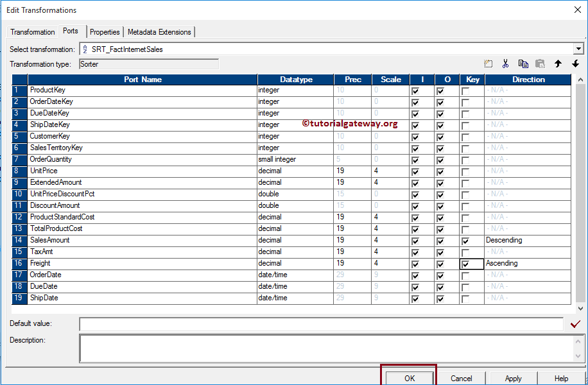The width and height of the screenshot is (588, 385).
Task: Click the cut port scissors icon
Action: pyautogui.click(x=505, y=64)
